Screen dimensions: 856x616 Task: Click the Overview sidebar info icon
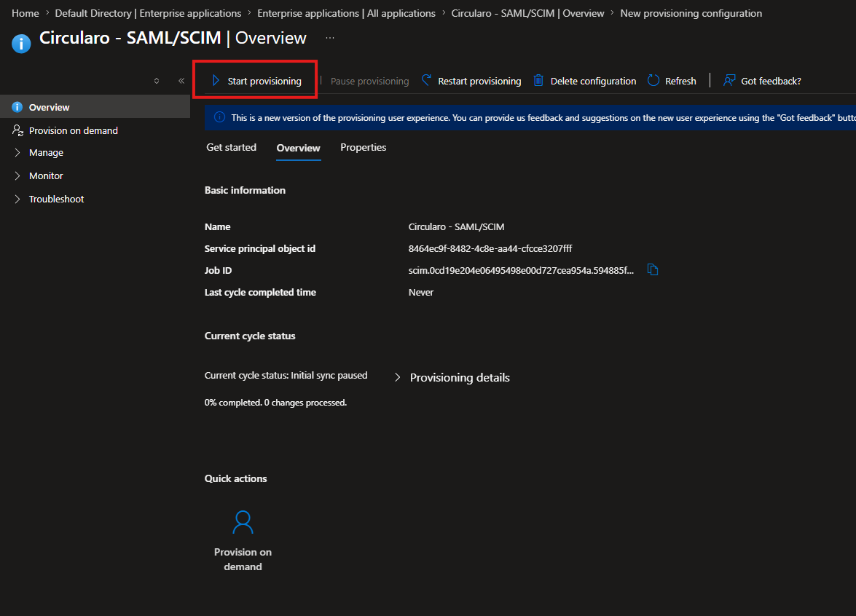(x=17, y=107)
